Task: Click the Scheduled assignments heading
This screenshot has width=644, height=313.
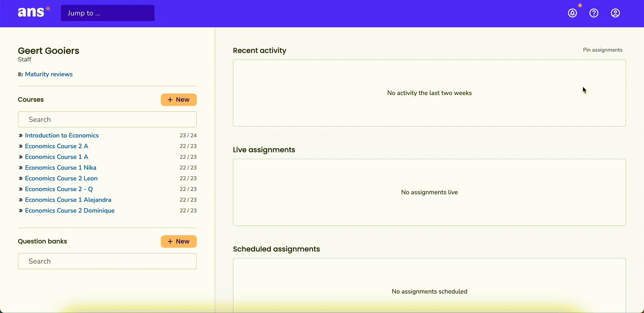Action: click(276, 249)
